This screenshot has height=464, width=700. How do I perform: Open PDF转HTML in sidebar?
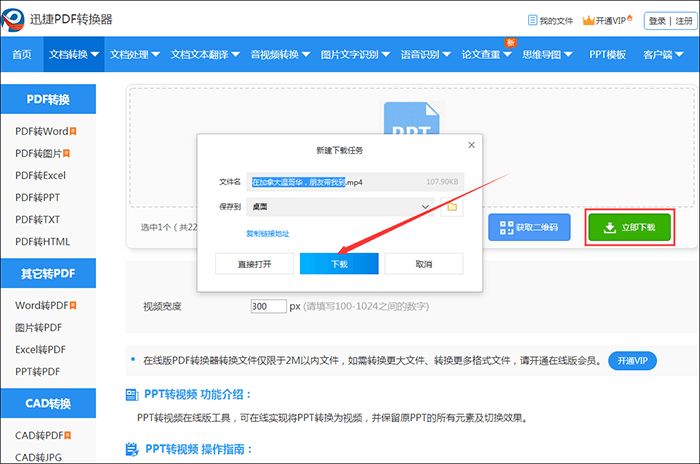tap(42, 242)
